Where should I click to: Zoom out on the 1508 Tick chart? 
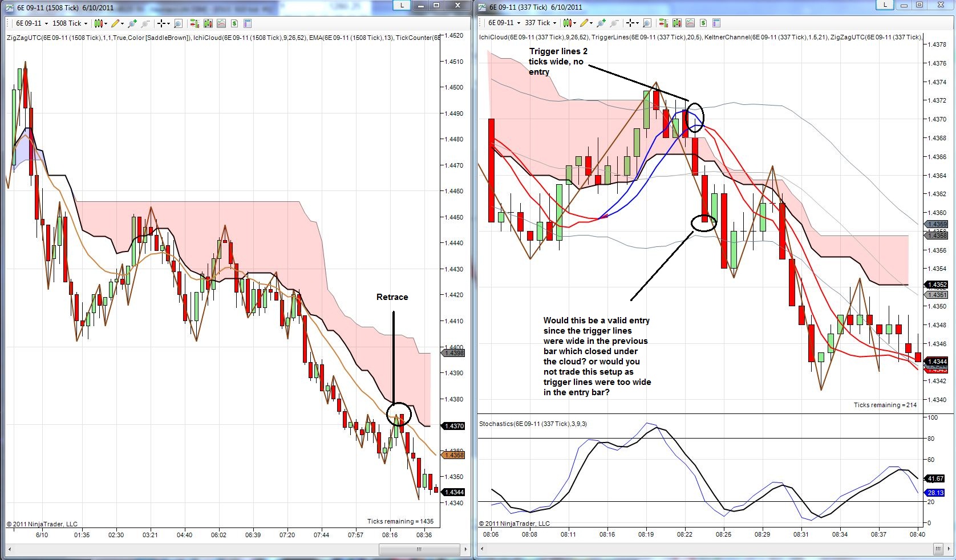point(145,23)
